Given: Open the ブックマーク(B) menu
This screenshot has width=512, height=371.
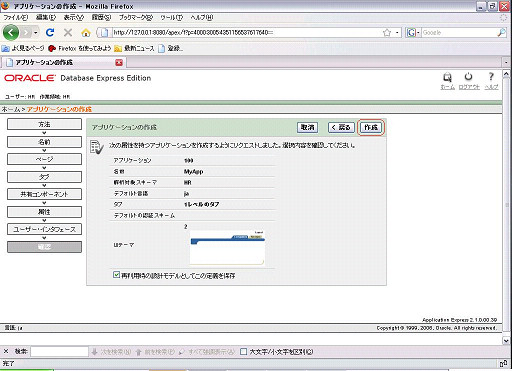Looking at the screenshot, I should click(136, 17).
